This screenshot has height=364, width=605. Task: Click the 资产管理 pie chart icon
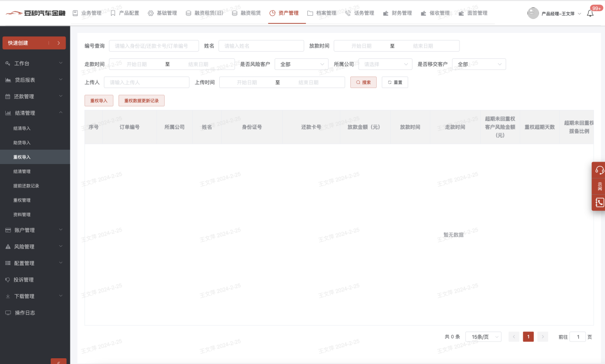pyautogui.click(x=272, y=13)
